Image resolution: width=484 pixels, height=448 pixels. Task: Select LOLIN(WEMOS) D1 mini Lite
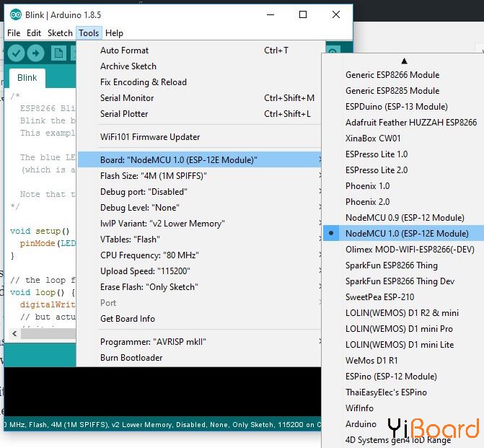click(x=403, y=345)
